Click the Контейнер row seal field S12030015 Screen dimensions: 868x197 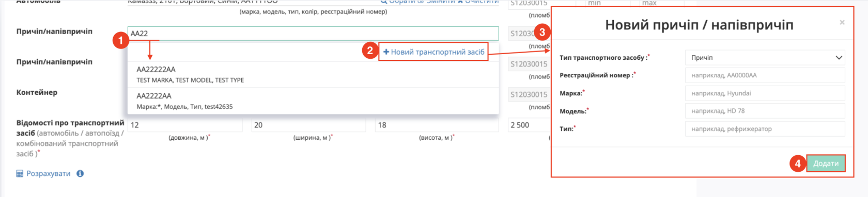pyautogui.click(x=530, y=94)
